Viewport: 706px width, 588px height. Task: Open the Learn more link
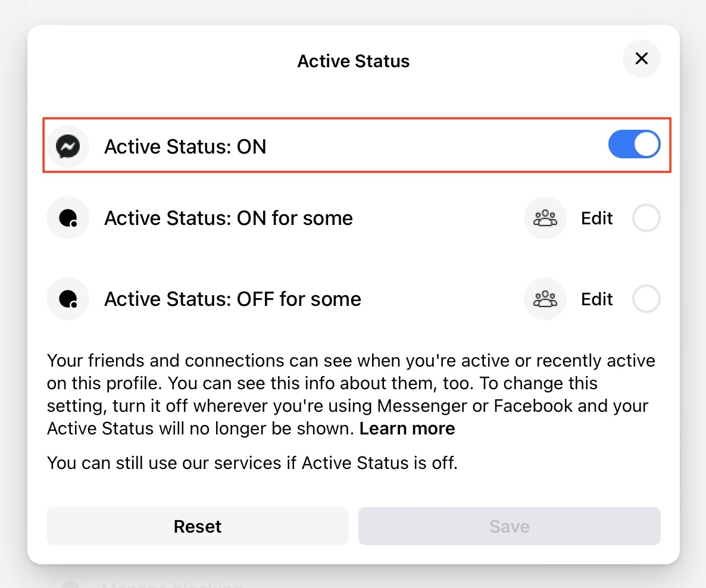pos(407,429)
